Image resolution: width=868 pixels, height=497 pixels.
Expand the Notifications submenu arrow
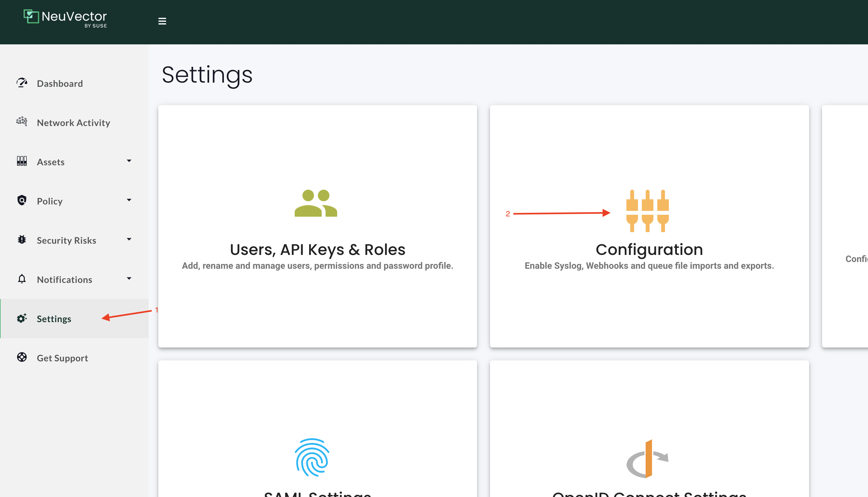tap(129, 278)
